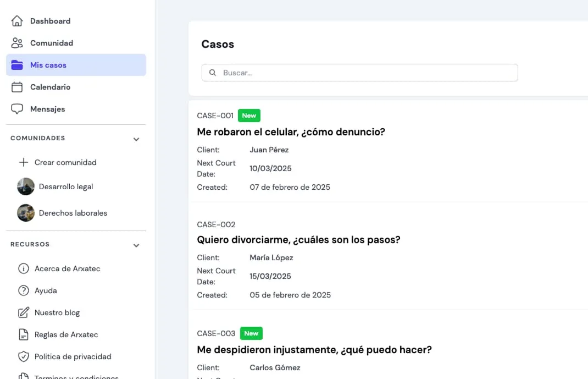
Task: Click the magnifier icon in search box
Action: point(212,73)
